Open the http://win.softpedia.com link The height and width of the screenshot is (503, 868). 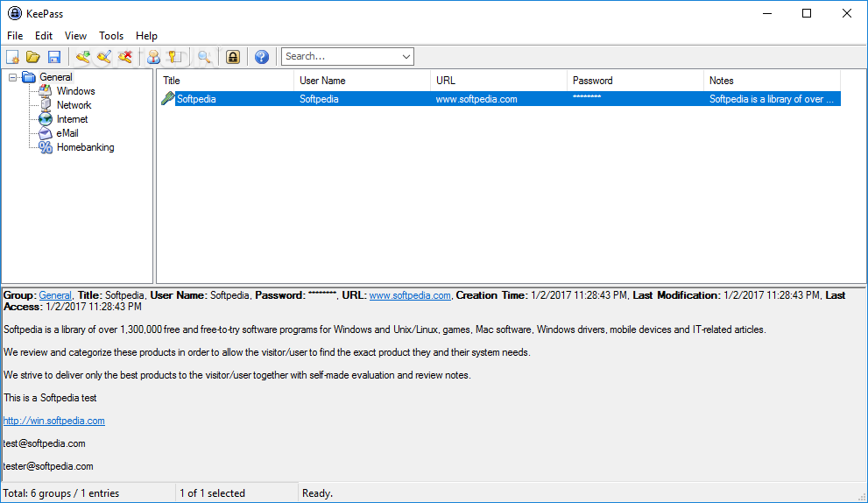point(53,421)
